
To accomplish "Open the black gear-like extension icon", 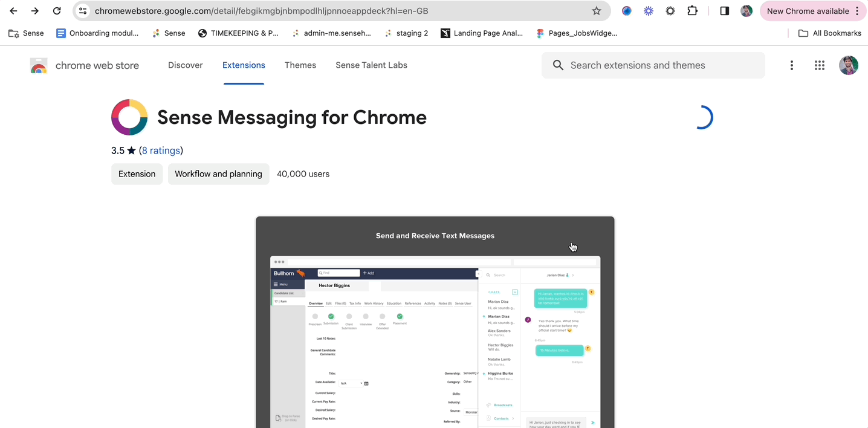I will click(x=670, y=11).
